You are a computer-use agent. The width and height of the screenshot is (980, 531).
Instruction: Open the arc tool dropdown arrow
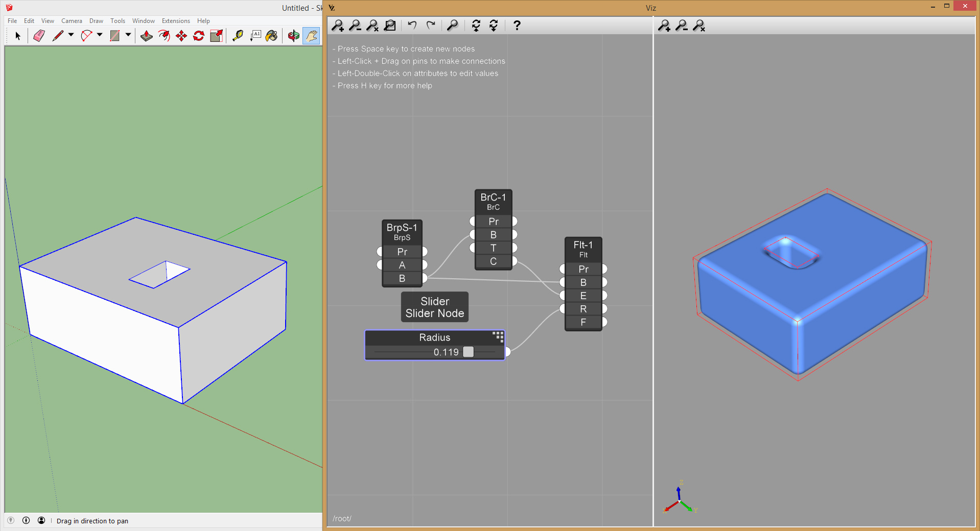[x=100, y=35]
